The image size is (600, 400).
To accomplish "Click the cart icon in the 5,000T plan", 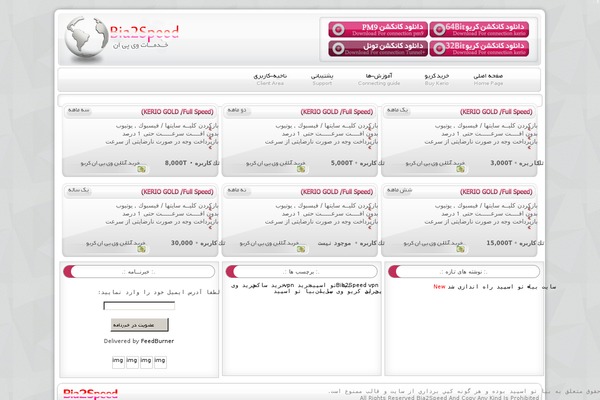I will (301, 169).
